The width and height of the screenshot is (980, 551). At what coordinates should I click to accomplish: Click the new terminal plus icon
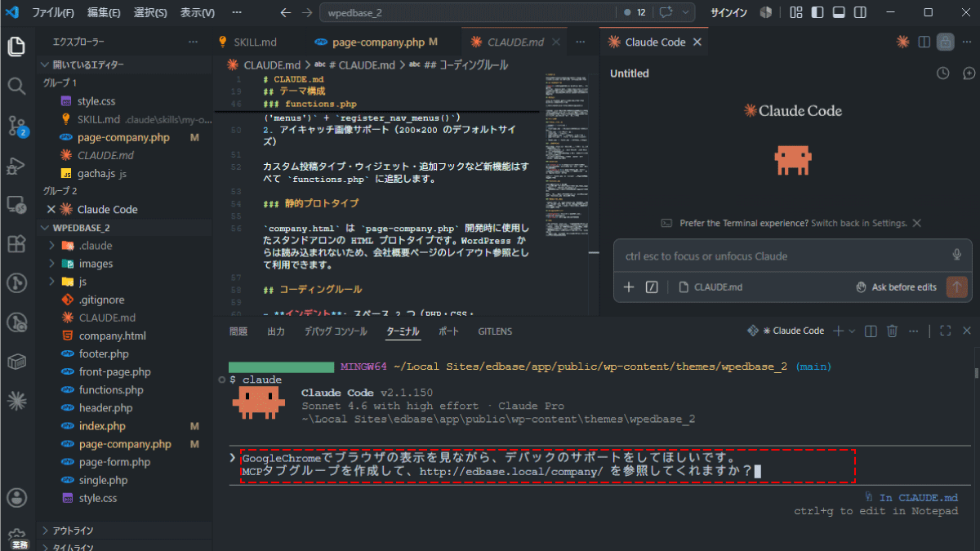pos(838,331)
